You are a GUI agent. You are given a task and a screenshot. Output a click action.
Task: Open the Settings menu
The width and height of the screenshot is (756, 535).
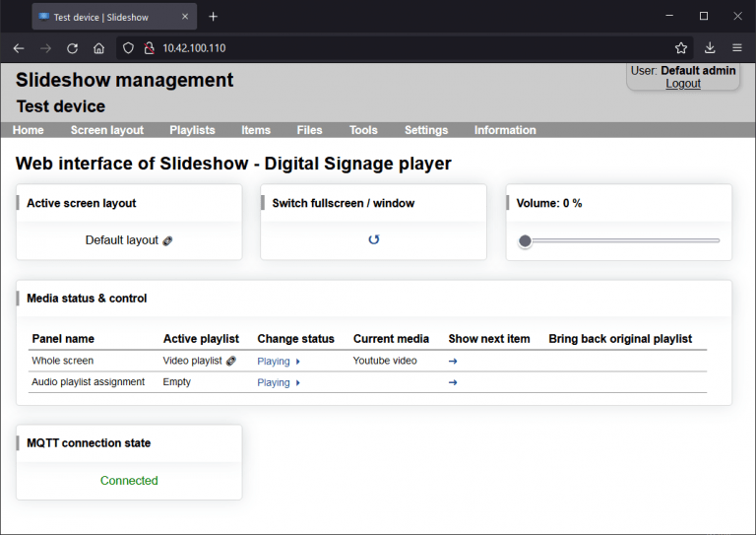click(x=425, y=130)
